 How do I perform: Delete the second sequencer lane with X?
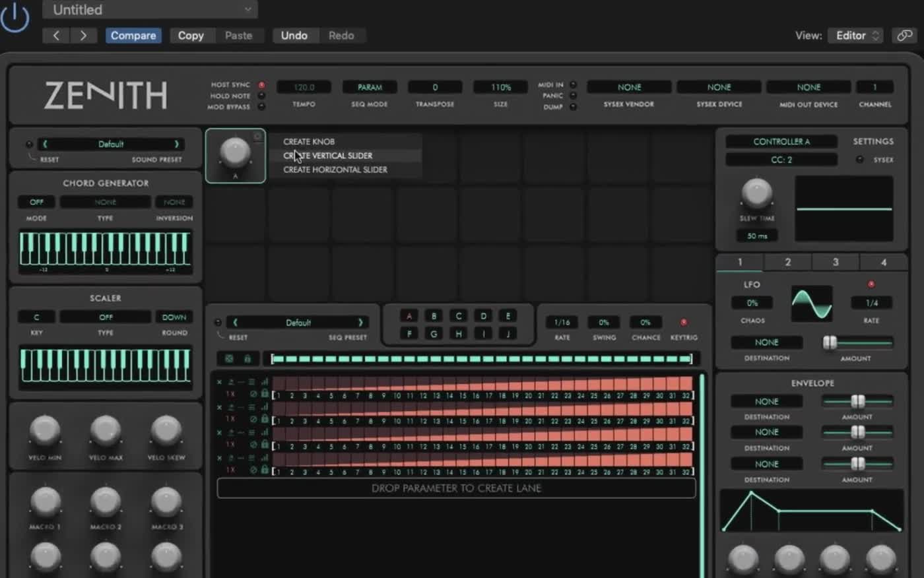pyautogui.click(x=220, y=407)
